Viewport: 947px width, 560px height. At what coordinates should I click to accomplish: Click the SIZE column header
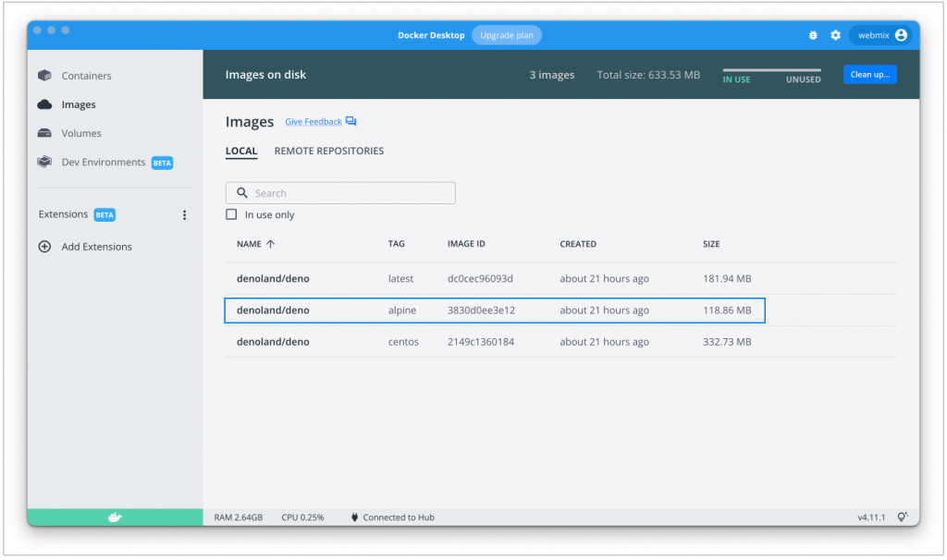pos(711,244)
